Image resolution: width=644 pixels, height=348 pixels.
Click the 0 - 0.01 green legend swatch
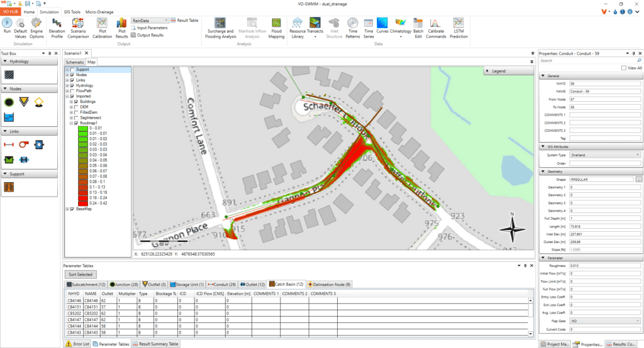click(83, 128)
